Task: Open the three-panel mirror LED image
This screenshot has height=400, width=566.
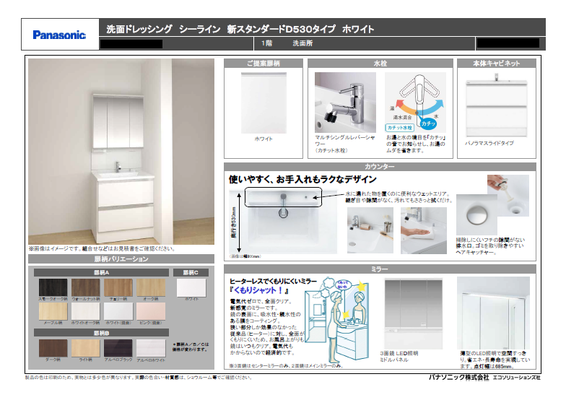Action: 413,314
